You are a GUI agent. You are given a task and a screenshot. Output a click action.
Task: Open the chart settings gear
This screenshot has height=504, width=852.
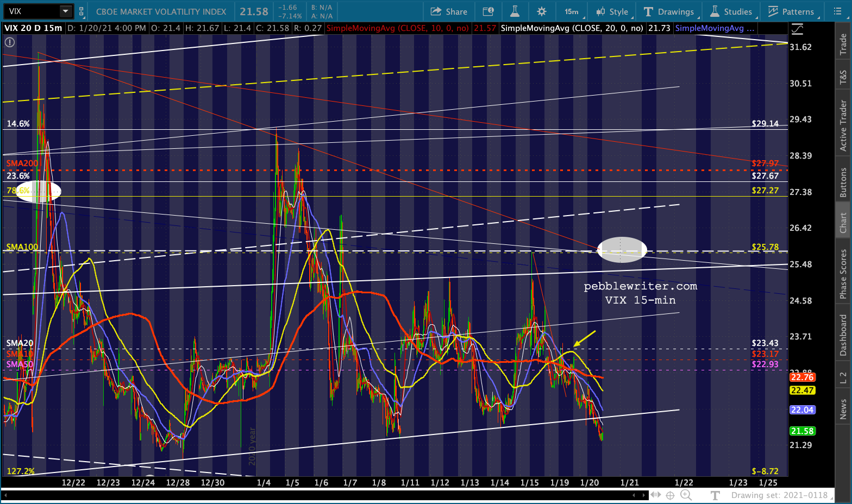[x=541, y=11]
